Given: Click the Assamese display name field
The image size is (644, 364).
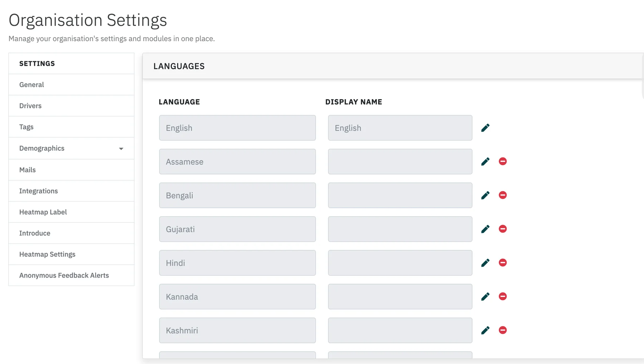Looking at the screenshot, I should [x=400, y=162].
